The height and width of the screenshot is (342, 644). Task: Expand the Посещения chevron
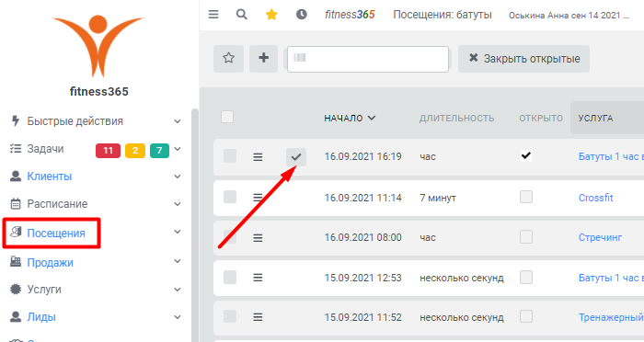(178, 232)
